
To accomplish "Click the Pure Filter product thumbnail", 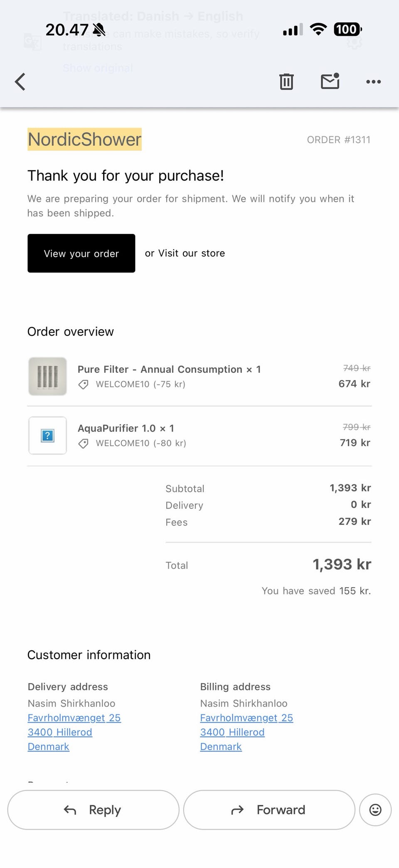I will click(x=47, y=376).
